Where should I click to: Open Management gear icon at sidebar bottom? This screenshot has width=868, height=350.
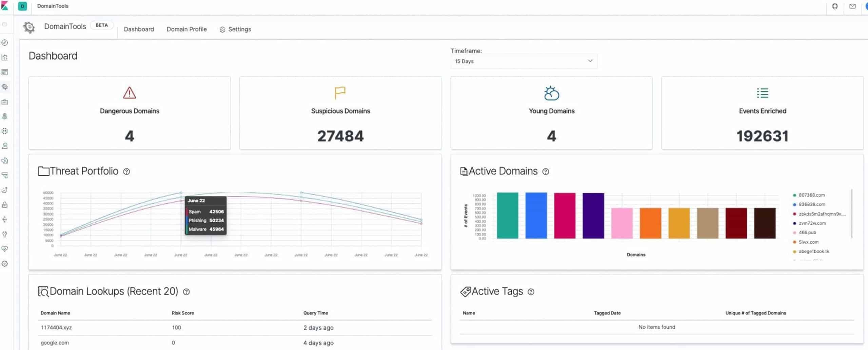coord(5,264)
